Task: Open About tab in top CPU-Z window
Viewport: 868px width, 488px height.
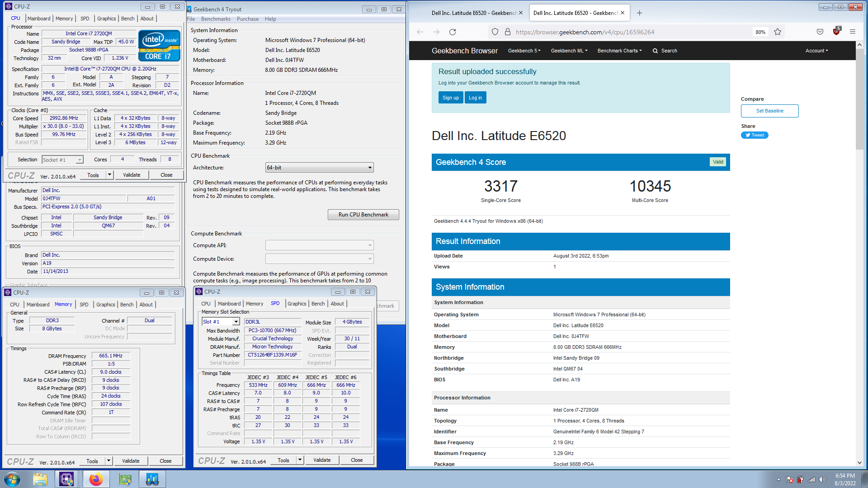Action: pos(147,19)
